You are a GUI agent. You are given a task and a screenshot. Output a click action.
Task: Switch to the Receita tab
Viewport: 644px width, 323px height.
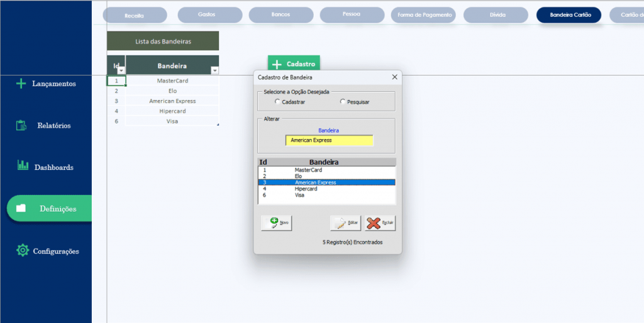click(135, 15)
